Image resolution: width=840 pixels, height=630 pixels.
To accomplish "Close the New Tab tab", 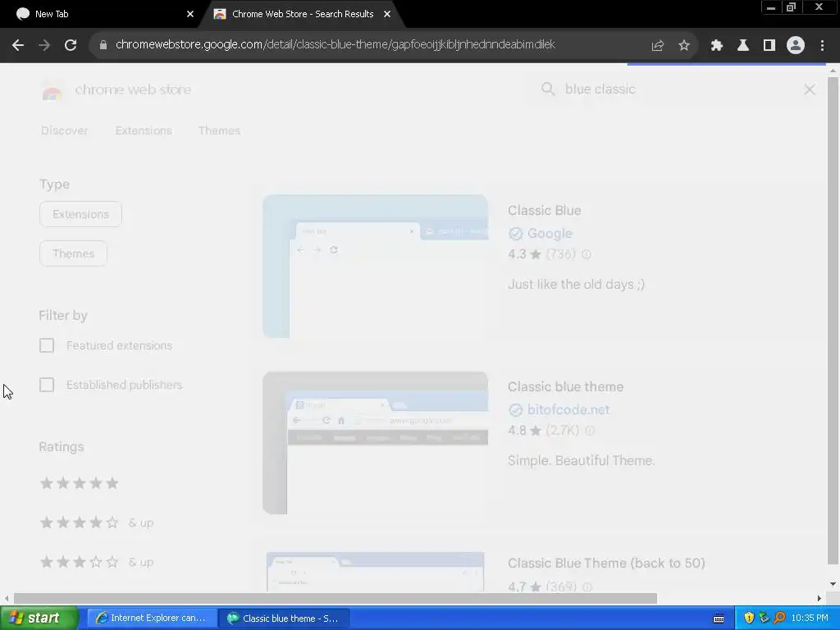I will [190, 15].
